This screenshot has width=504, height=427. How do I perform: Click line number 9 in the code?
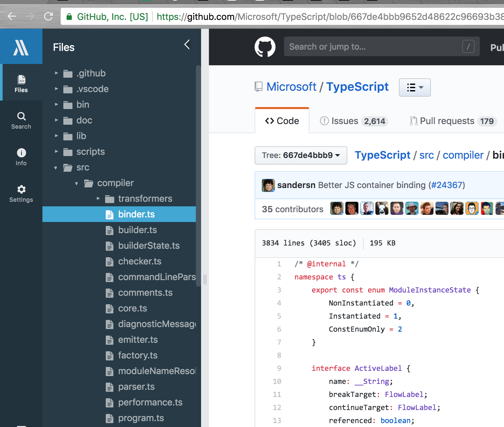coord(279,368)
